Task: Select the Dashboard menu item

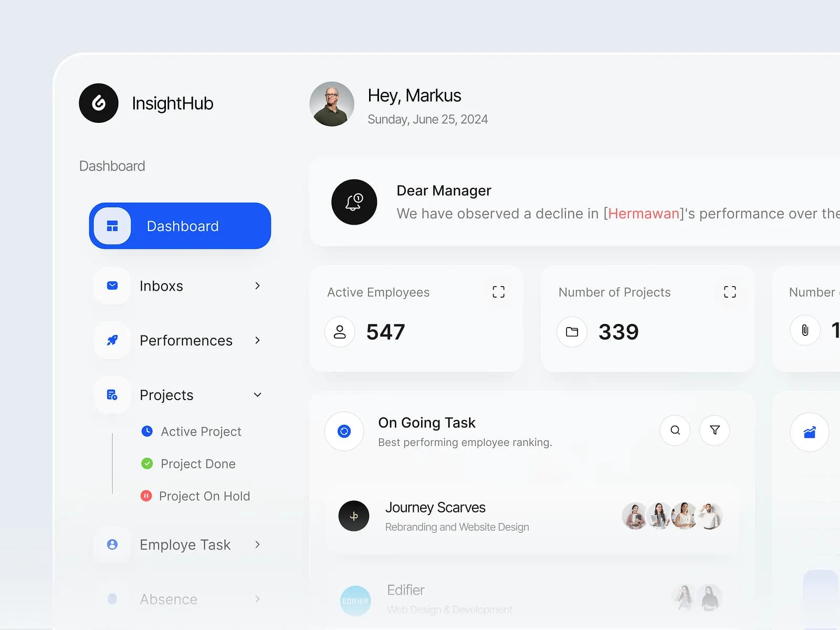Action: tap(180, 226)
